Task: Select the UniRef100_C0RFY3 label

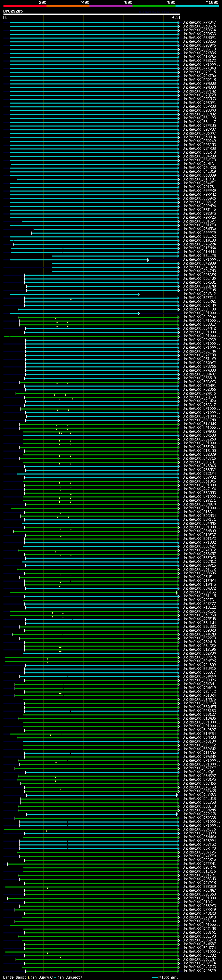Action: coord(199,848)
